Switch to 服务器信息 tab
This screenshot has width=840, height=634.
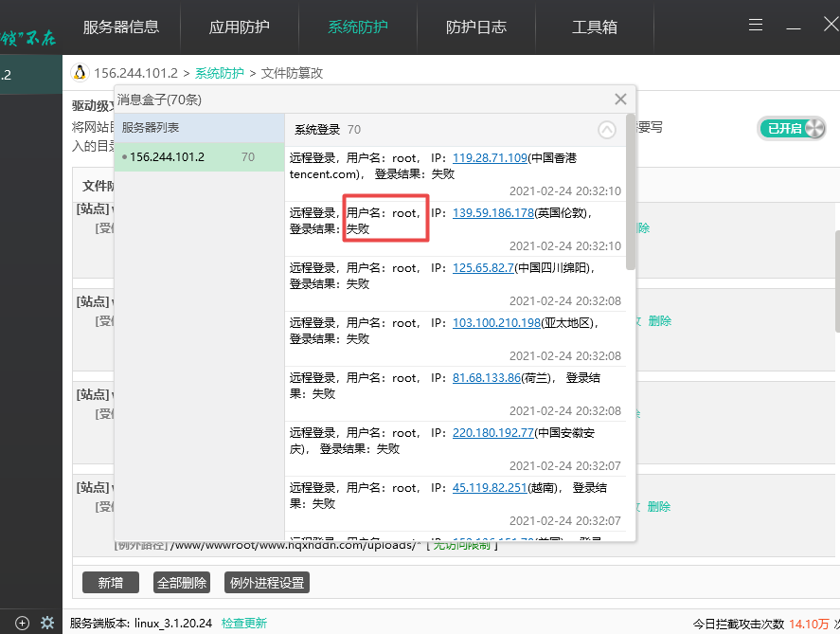coord(120,27)
